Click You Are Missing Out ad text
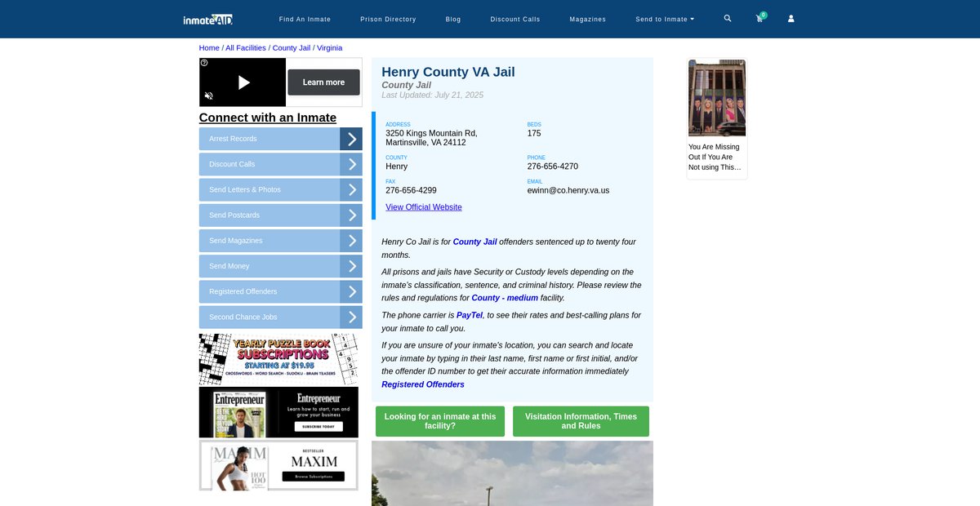 tap(715, 158)
